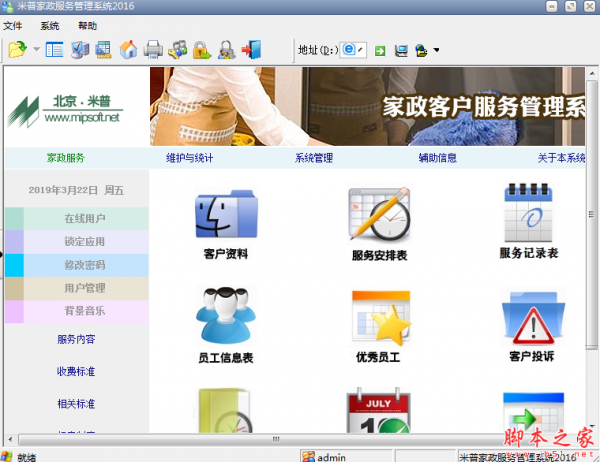Open the 帮助 menu
Image resolution: width=600 pixels, height=462 pixels.
88,26
